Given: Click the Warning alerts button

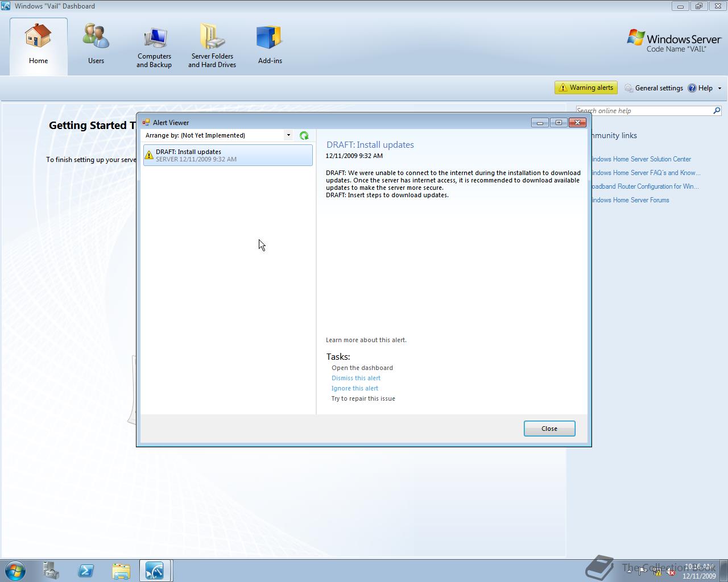Looking at the screenshot, I should coord(586,88).
